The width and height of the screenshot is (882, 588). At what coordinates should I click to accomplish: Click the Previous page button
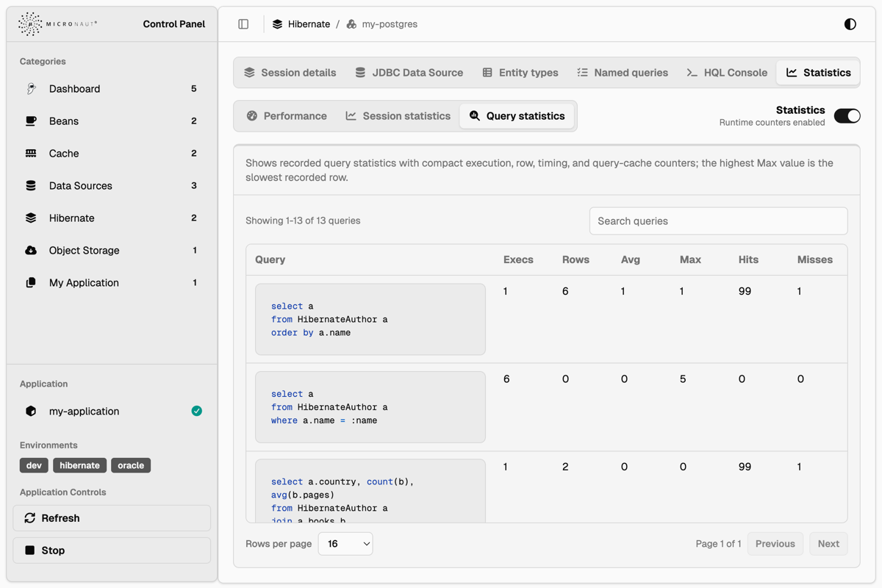(x=775, y=544)
